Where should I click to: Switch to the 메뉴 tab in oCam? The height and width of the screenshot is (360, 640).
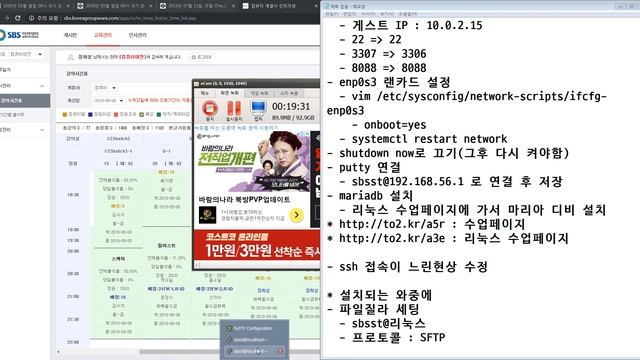pos(204,93)
